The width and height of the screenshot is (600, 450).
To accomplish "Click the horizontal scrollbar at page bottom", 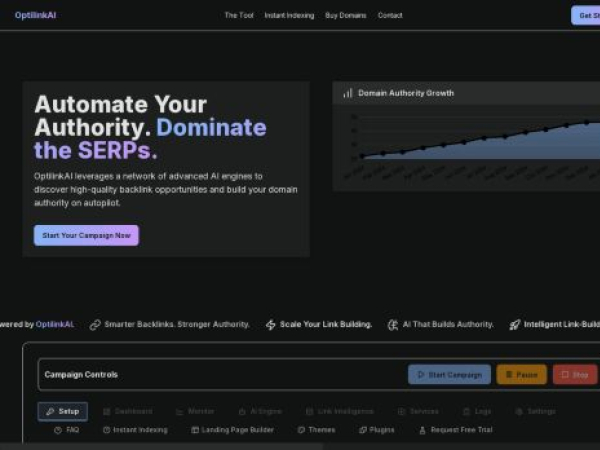I will (x=161, y=447).
